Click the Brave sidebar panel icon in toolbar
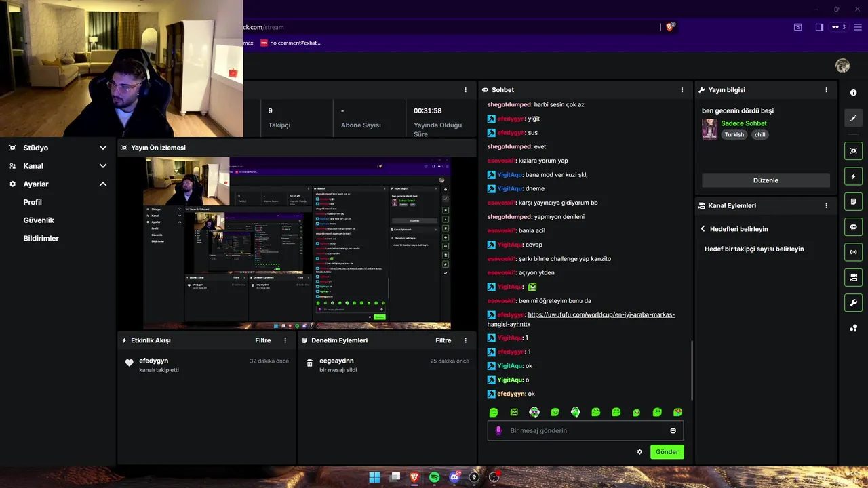 tap(819, 27)
